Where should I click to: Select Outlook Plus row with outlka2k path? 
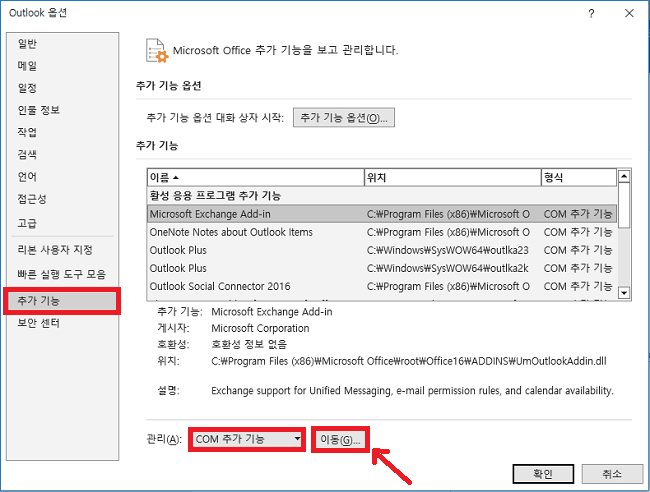pyautogui.click(x=381, y=269)
